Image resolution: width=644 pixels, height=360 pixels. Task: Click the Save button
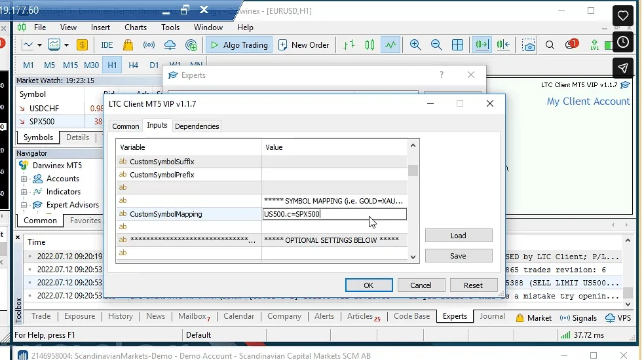[459, 256]
